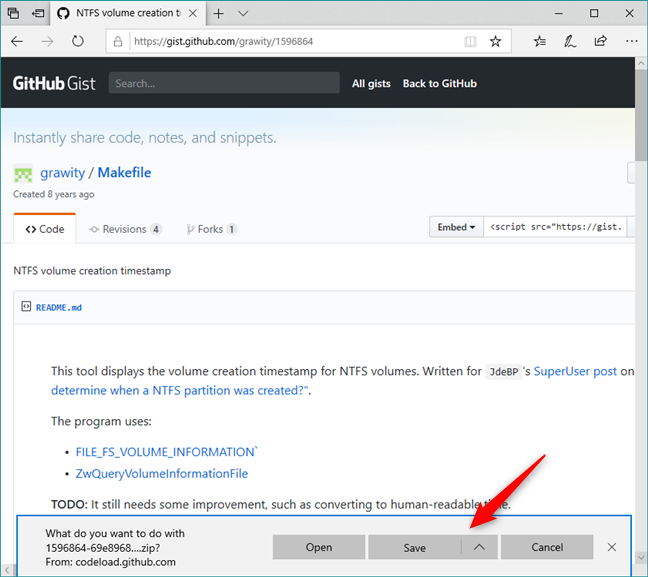648x577 pixels.
Task: Click 'NTFS volume creation timestamp' description text
Action: coord(92,271)
